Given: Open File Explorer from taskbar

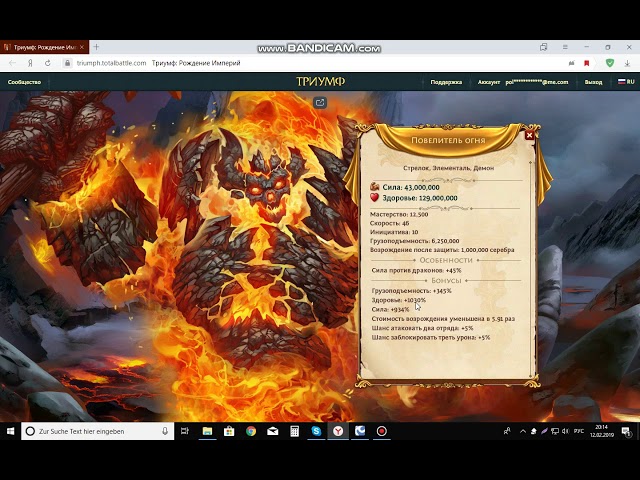Looking at the screenshot, I should click(x=207, y=431).
